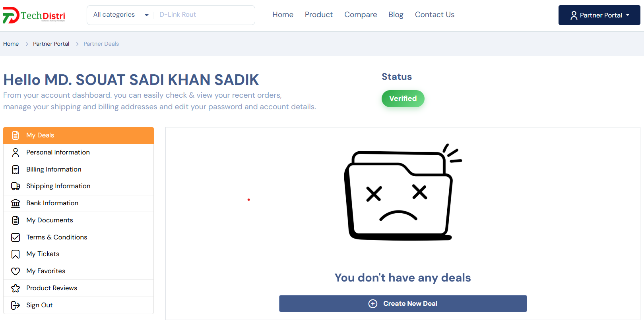Image resolution: width=644 pixels, height=324 pixels.
Task: Click the Partner Portal breadcrumb link
Action: coord(51,44)
